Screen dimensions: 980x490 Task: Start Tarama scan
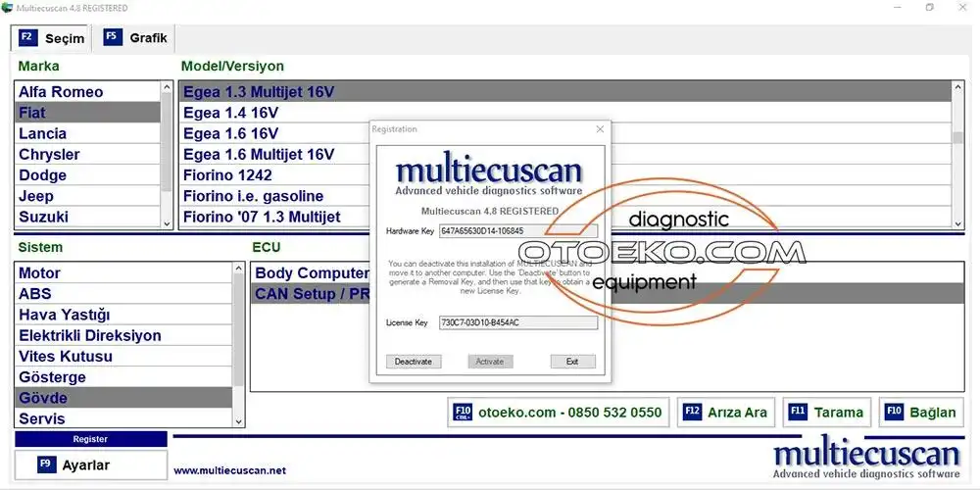tap(827, 413)
